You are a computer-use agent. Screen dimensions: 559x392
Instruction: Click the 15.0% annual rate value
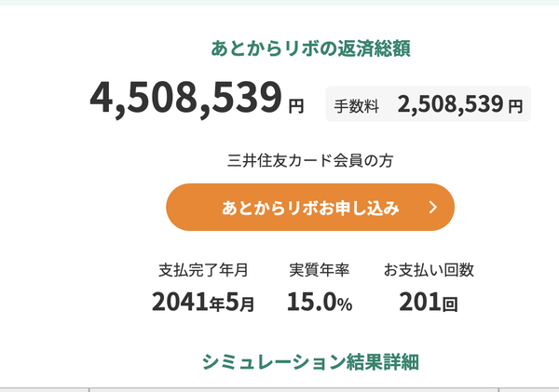pyautogui.click(x=319, y=302)
